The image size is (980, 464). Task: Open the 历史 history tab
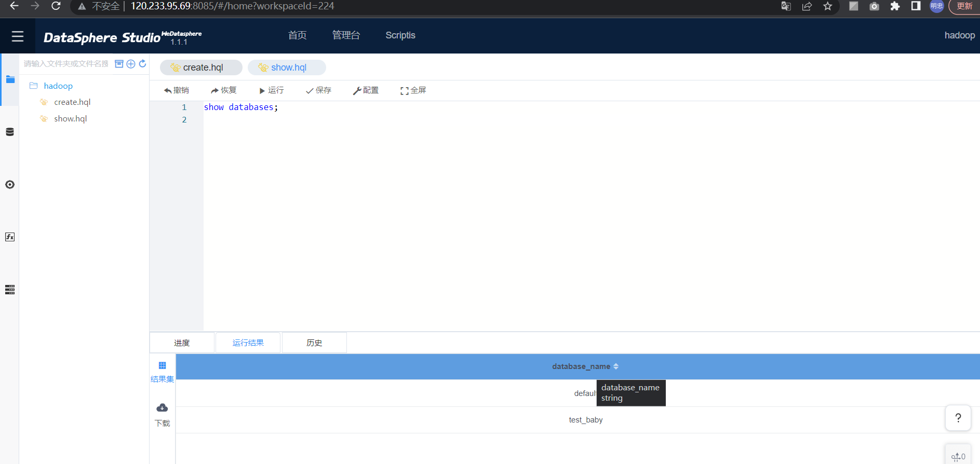click(x=314, y=343)
